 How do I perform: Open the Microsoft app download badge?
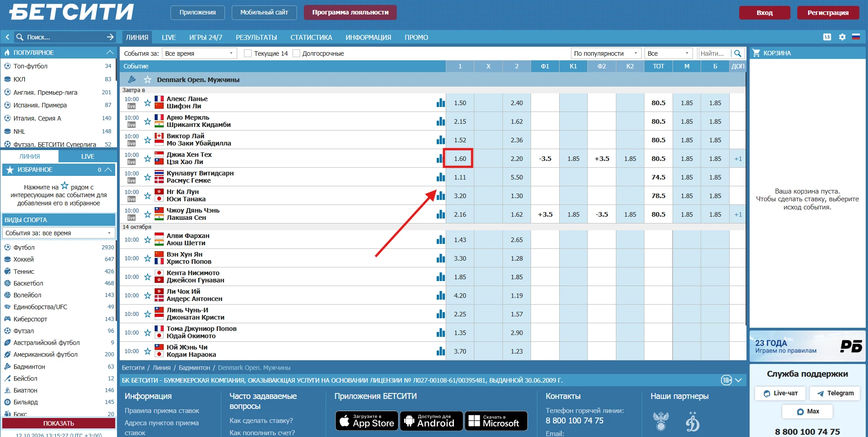496,421
